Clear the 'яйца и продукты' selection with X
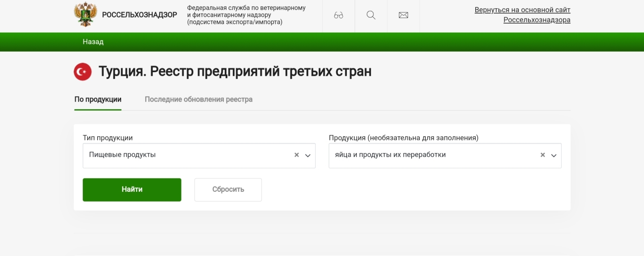Viewport: 644px width, 256px height. 542,155
